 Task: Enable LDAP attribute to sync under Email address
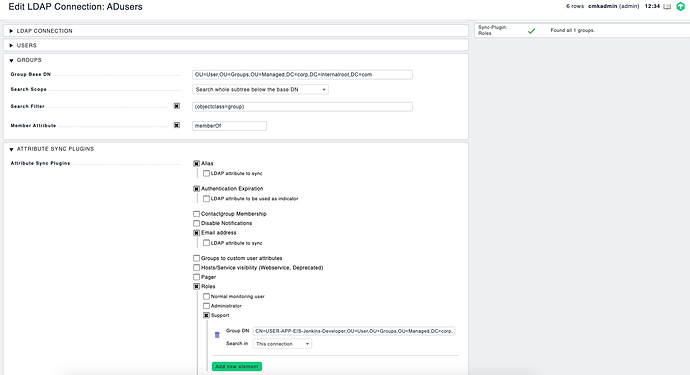(206, 243)
